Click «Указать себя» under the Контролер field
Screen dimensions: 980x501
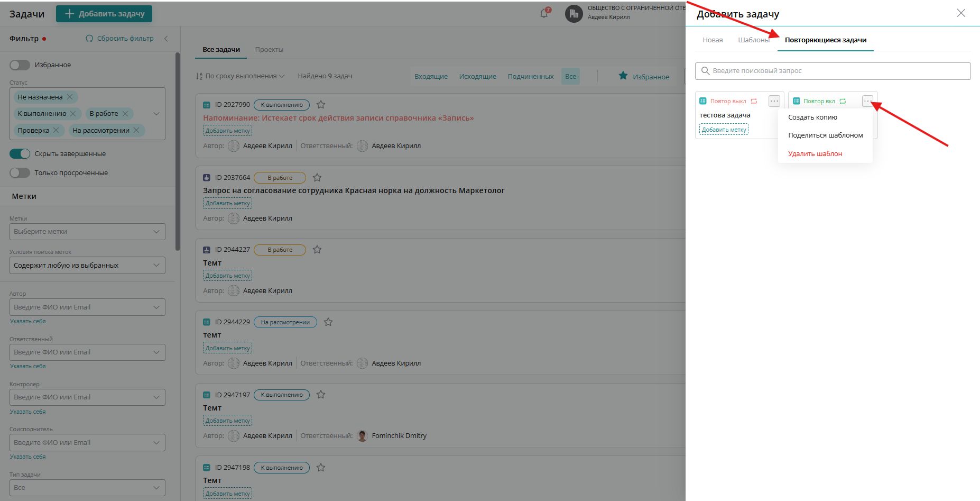[x=27, y=412]
